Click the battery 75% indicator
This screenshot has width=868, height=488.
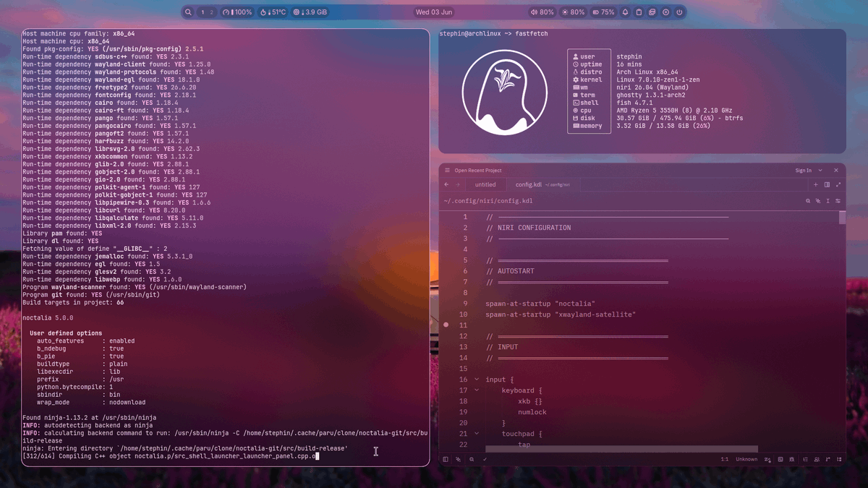pos(603,12)
